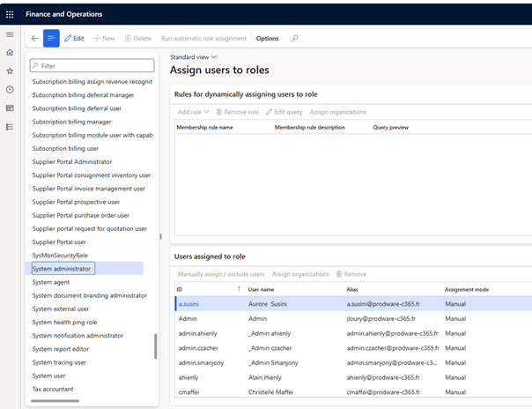
Task: Select Supplier Portal purchase order user
Action: coord(80,215)
